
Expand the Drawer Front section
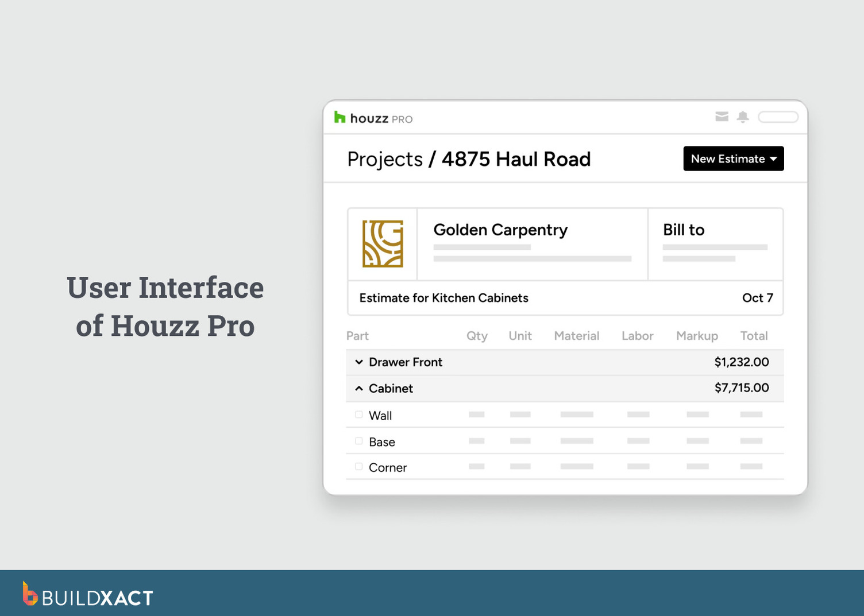[x=359, y=362]
